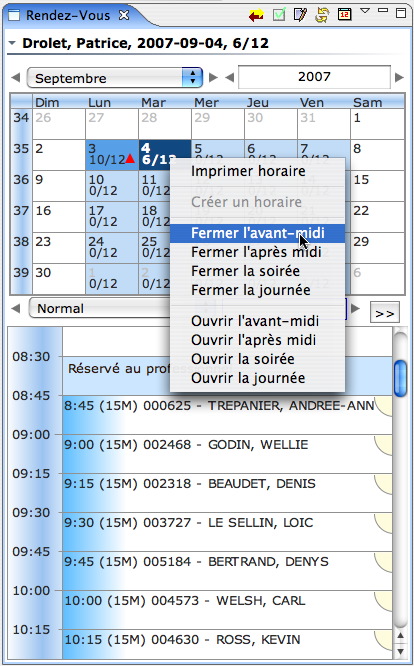
Task: Click the yellow refresh arrows icon
Action: 322,15
